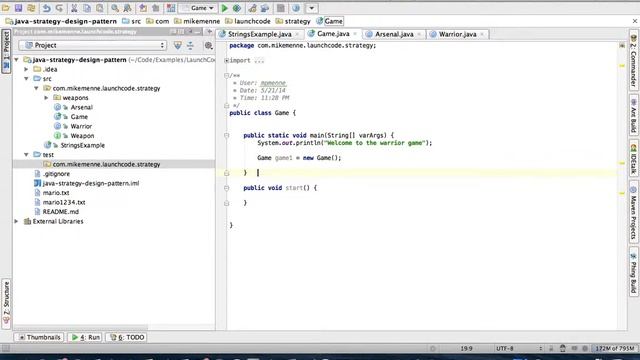This screenshot has height=360, width=640.
Task: Click the Copy toolbar icon
Action: [87, 8]
